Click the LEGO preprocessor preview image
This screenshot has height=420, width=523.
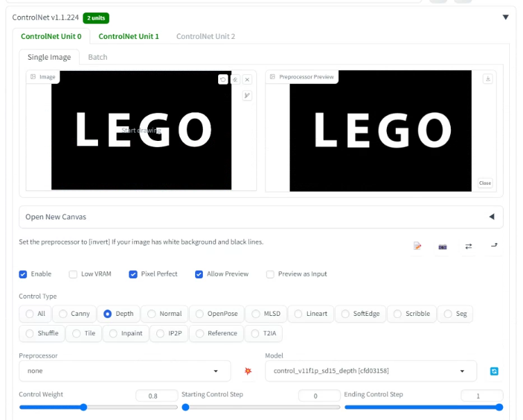coord(381,131)
